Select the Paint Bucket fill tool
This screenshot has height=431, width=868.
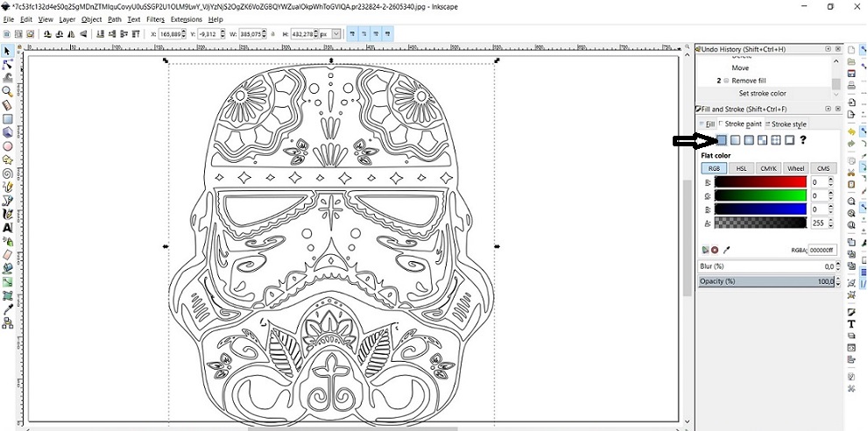(x=7, y=268)
